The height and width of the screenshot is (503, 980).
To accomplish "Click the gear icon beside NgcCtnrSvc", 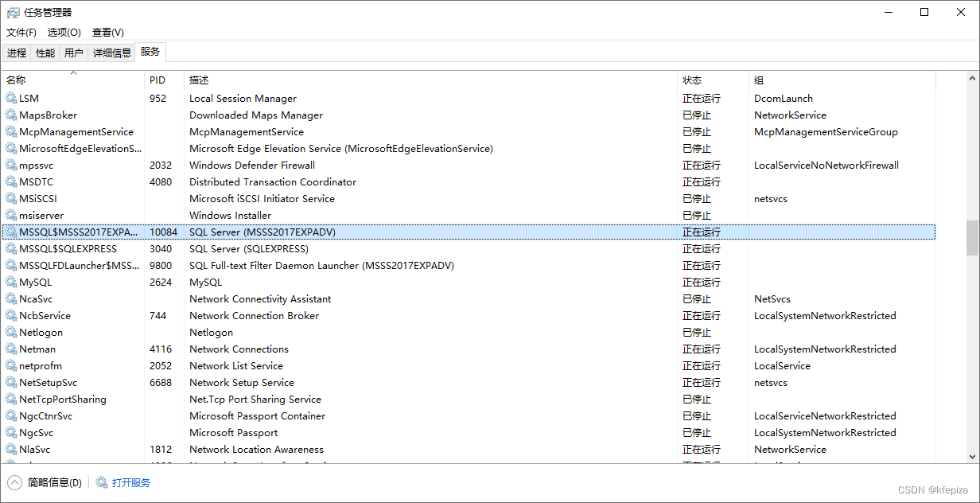I will 11,416.
